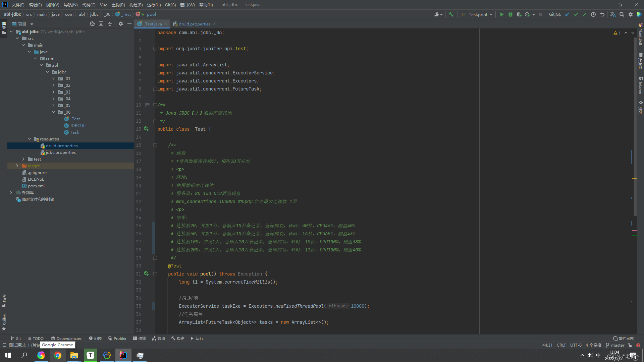This screenshot has width=644, height=362.
Task: Click the warning indicator showing 1
Action: [x=617, y=33]
